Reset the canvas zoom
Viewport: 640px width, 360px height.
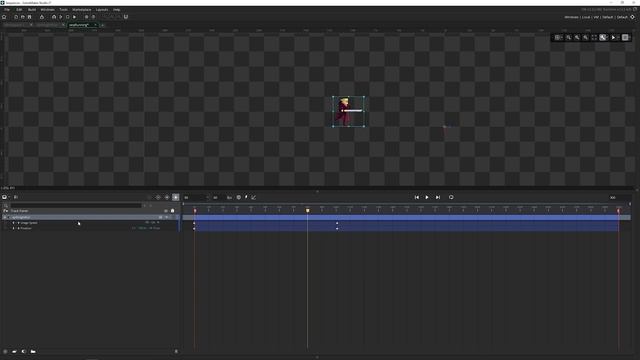tap(569, 38)
